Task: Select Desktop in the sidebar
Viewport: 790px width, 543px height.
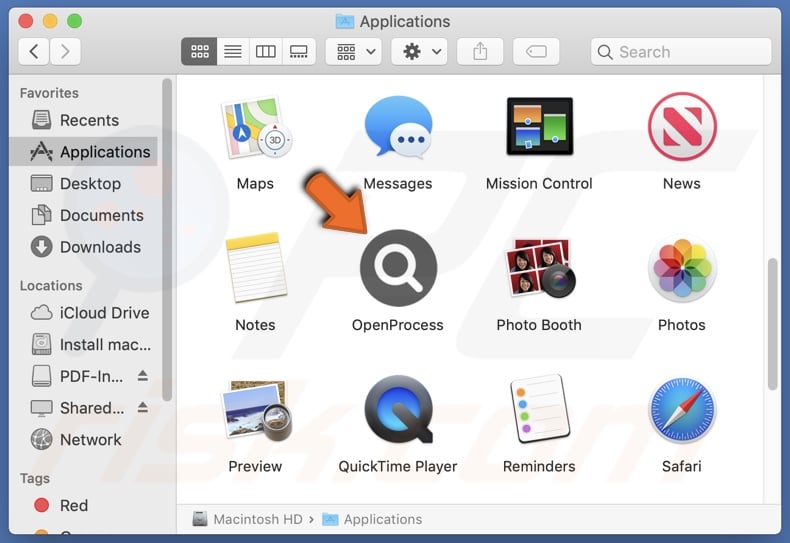Action: click(83, 183)
